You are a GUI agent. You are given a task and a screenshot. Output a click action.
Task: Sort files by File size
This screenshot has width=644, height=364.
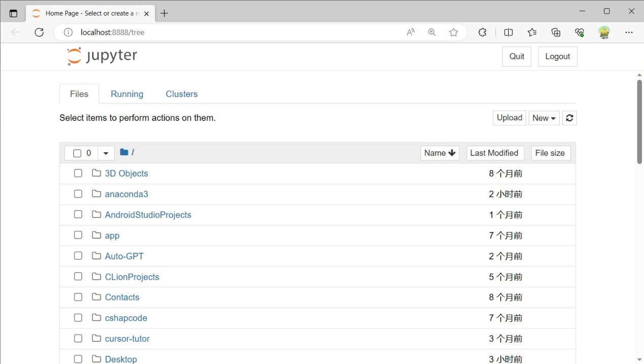coord(551,153)
